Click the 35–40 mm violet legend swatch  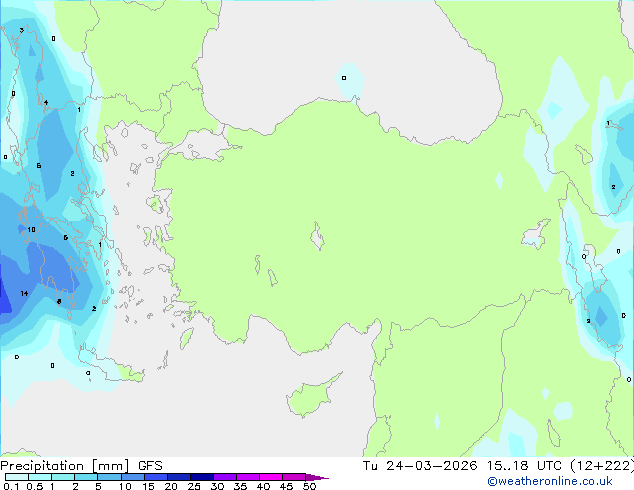point(248,477)
